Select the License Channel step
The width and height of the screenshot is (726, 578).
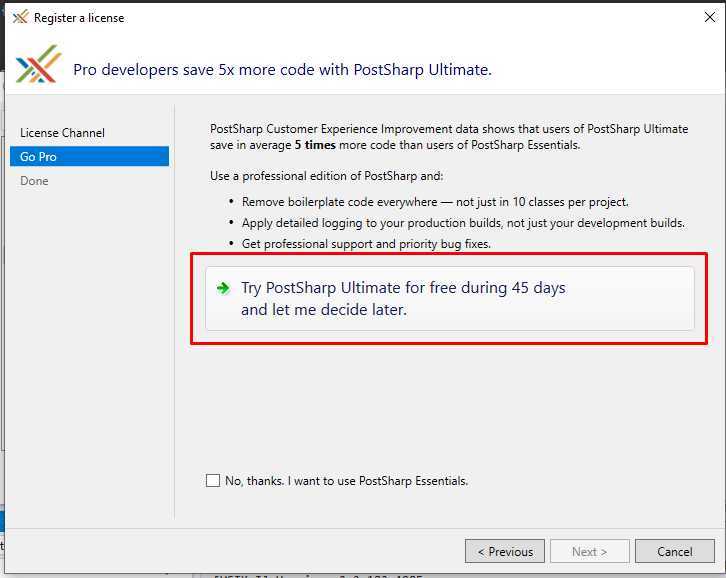click(63, 133)
